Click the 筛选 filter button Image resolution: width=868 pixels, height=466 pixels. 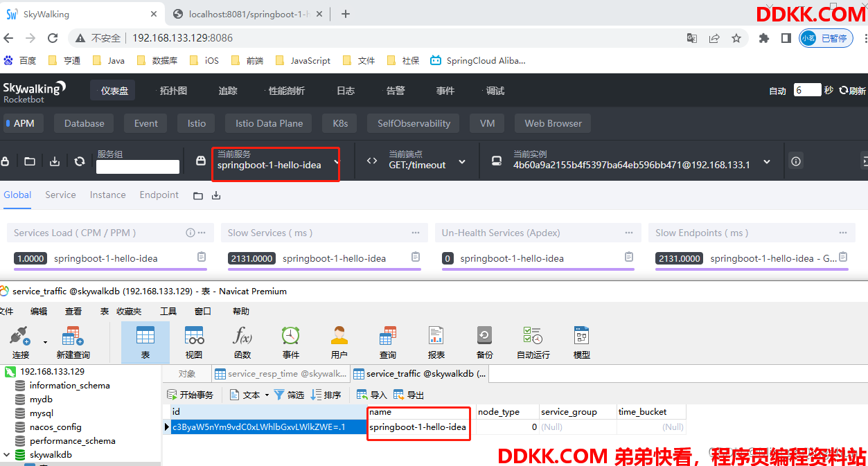[289, 395]
